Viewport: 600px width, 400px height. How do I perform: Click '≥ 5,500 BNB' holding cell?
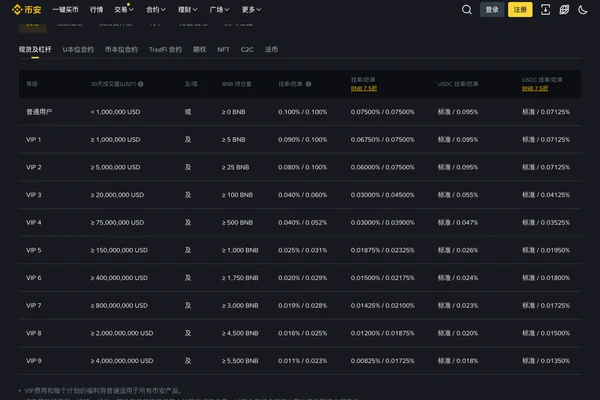tap(240, 361)
